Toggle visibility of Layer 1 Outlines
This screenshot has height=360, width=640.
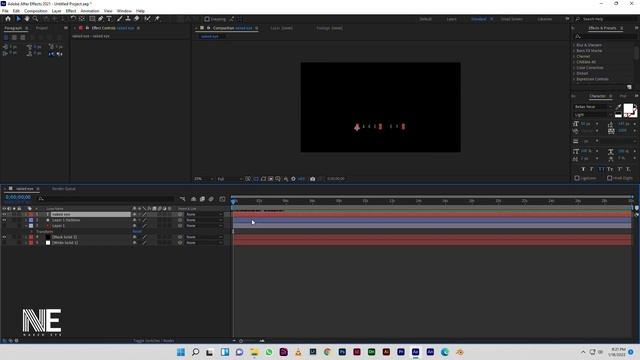click(4, 220)
